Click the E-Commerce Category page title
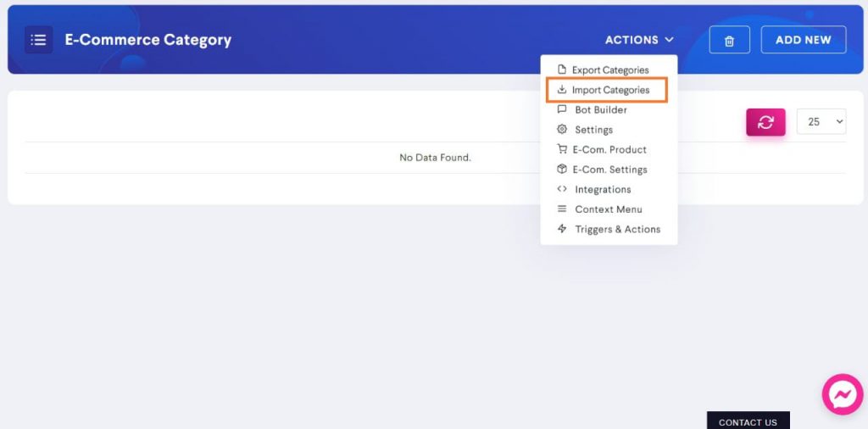Image resolution: width=868 pixels, height=429 pixels. [148, 40]
